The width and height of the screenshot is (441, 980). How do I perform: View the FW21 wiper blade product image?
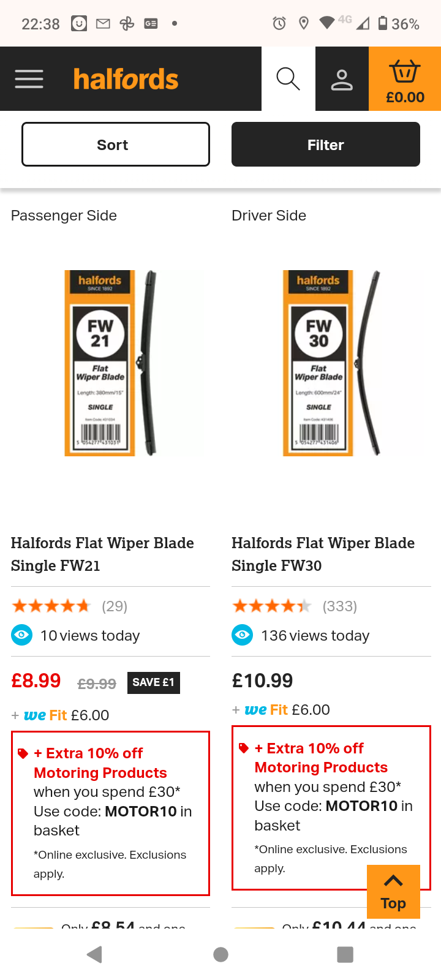tap(110, 363)
